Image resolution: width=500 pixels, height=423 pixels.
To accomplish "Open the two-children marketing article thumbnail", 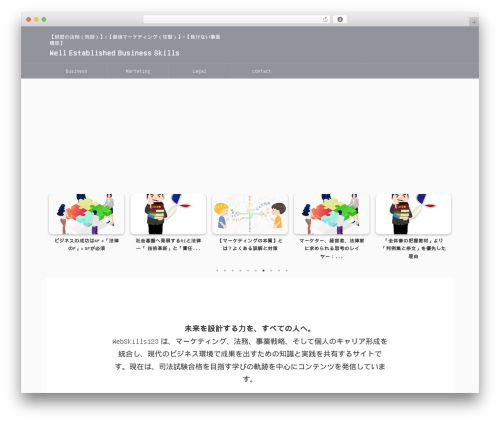I will 250,214.
